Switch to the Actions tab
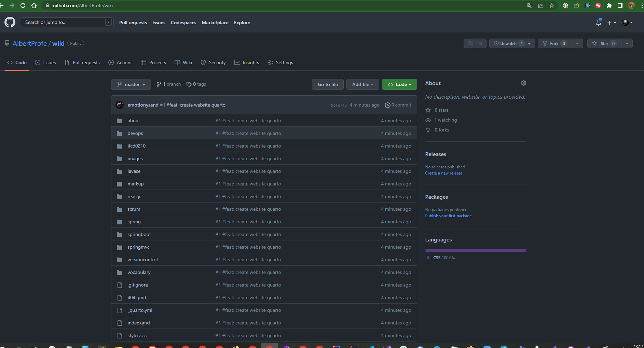 (x=120, y=62)
